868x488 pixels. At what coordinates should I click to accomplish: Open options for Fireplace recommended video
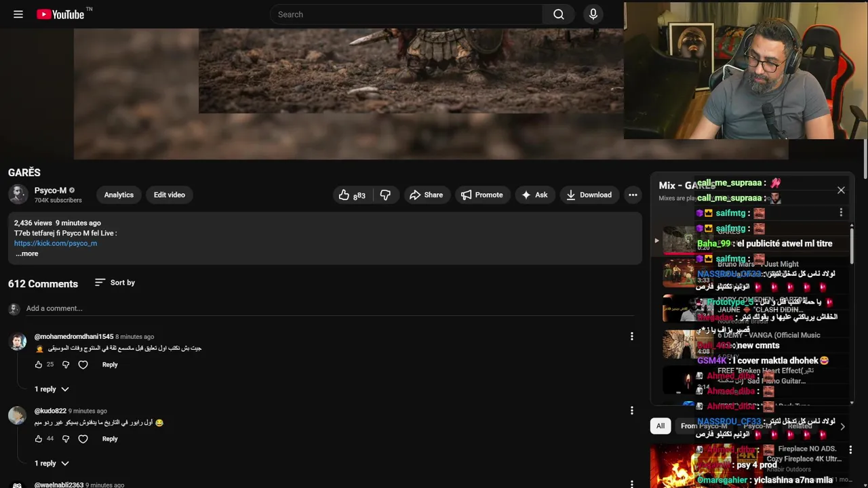click(850, 449)
